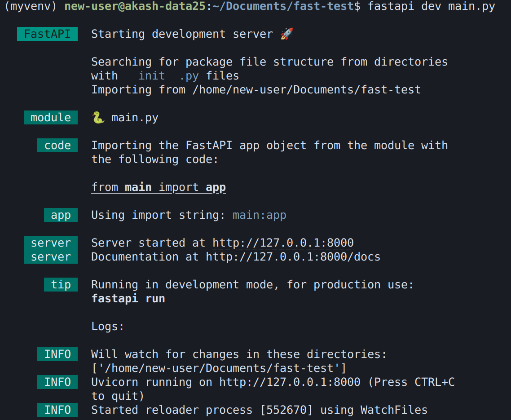
Task: Click the ['/home/new-user/Documents/fast-test'] directory list
Action: (219, 368)
